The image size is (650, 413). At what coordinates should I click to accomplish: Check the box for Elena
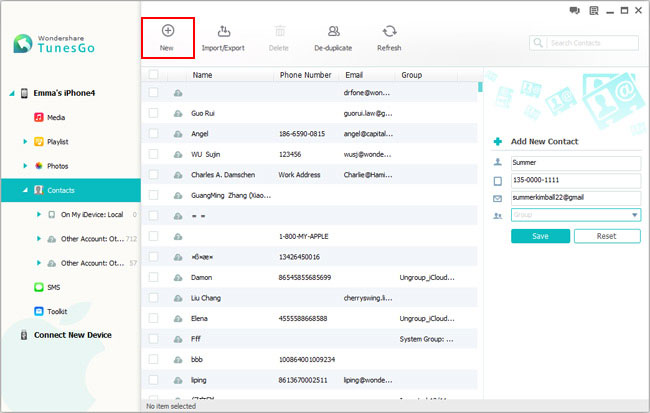pos(153,318)
